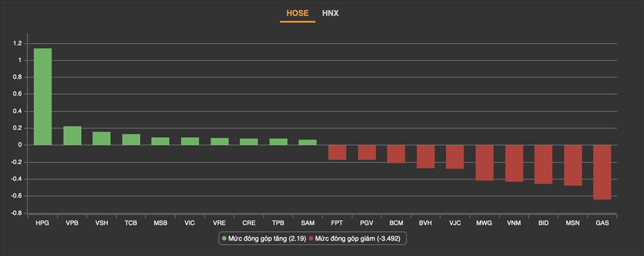Click the PGV red bar
Viewport: 644px width, 256px height.
(x=367, y=153)
